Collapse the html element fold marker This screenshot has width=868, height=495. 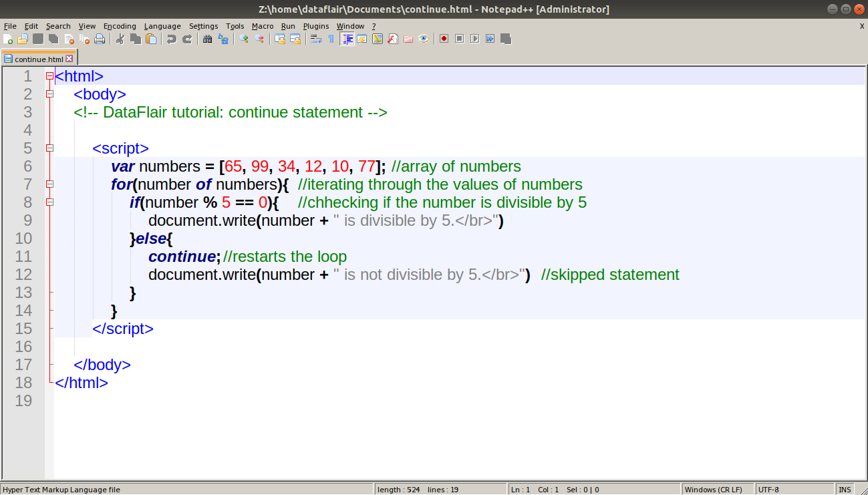(49, 75)
